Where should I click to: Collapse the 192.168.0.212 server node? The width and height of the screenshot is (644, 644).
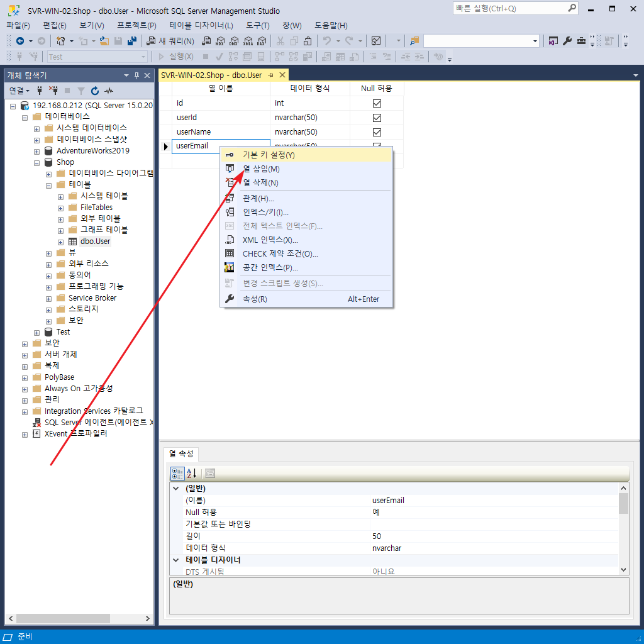13,106
